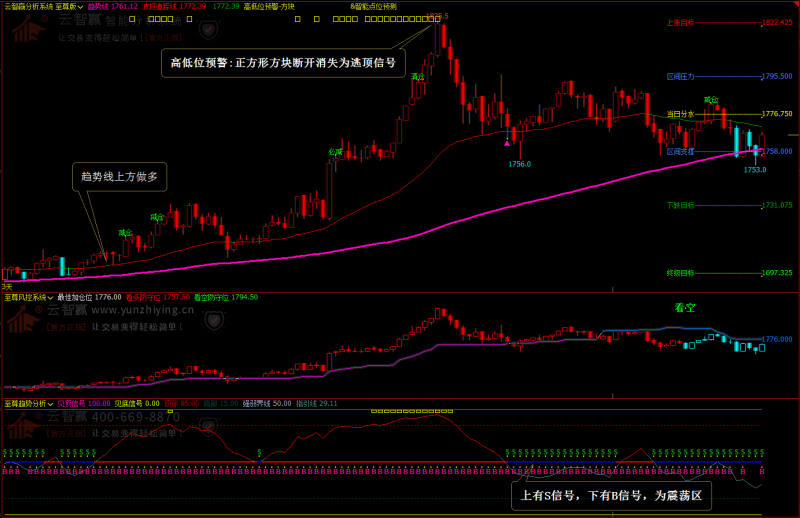Click the 看空 signal label in risk panel
Viewport: 800px width, 518px height.
(x=684, y=308)
